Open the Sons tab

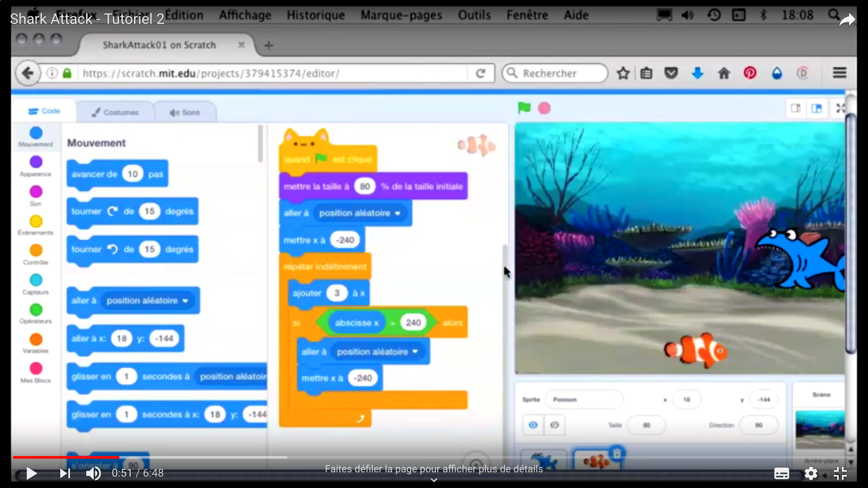185,112
